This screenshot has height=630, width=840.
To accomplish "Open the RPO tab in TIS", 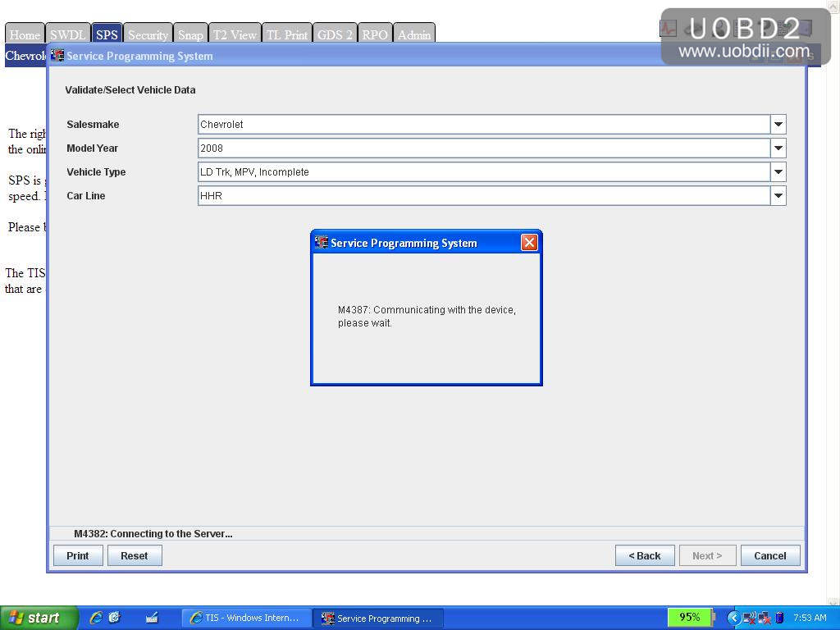I will (x=374, y=34).
